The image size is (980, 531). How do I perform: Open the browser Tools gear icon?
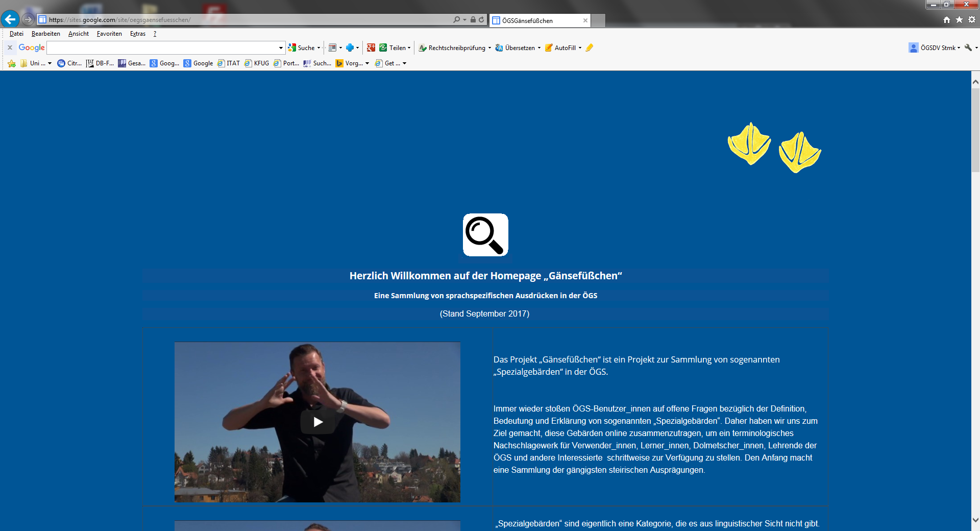(x=972, y=19)
